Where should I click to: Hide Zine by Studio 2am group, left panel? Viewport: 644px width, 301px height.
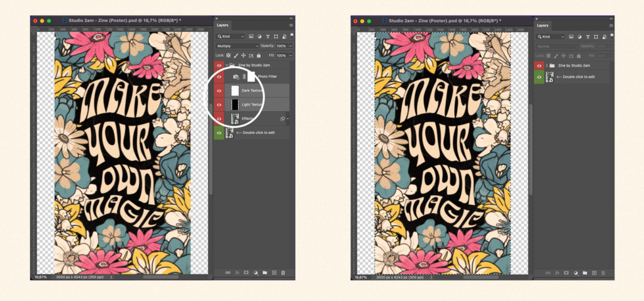point(219,65)
